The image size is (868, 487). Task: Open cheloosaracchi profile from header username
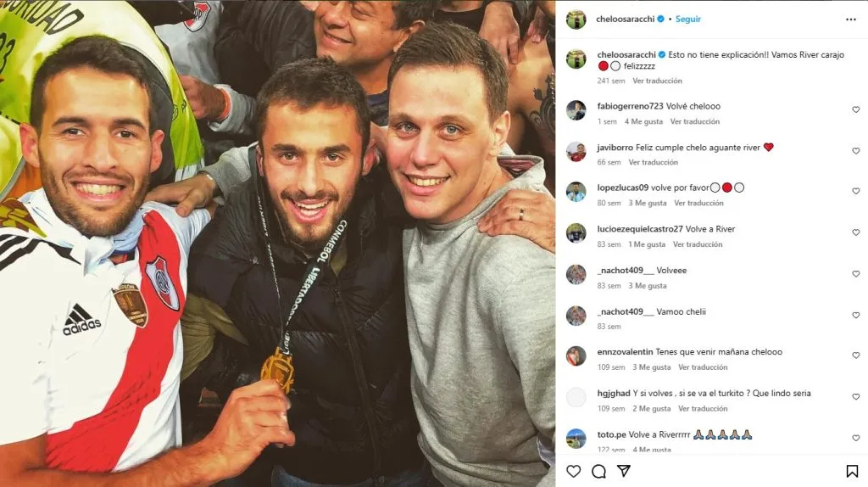625,19
